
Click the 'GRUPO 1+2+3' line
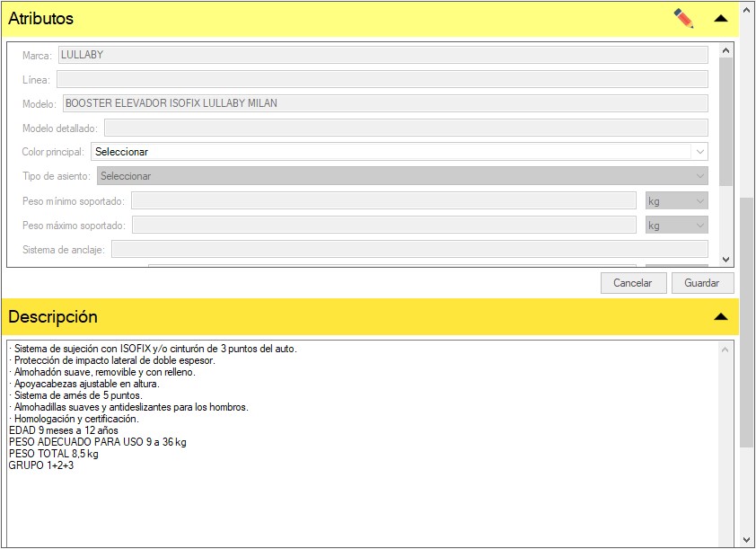pos(41,465)
